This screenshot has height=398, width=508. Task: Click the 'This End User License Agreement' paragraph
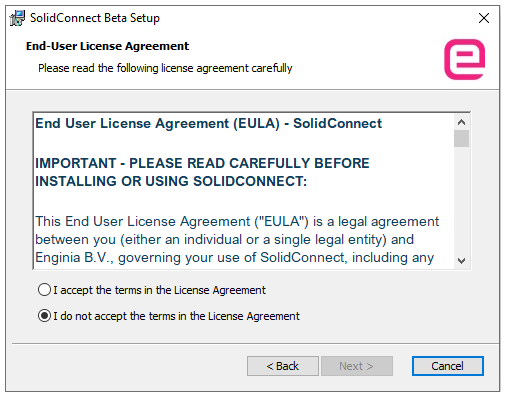tap(237, 240)
